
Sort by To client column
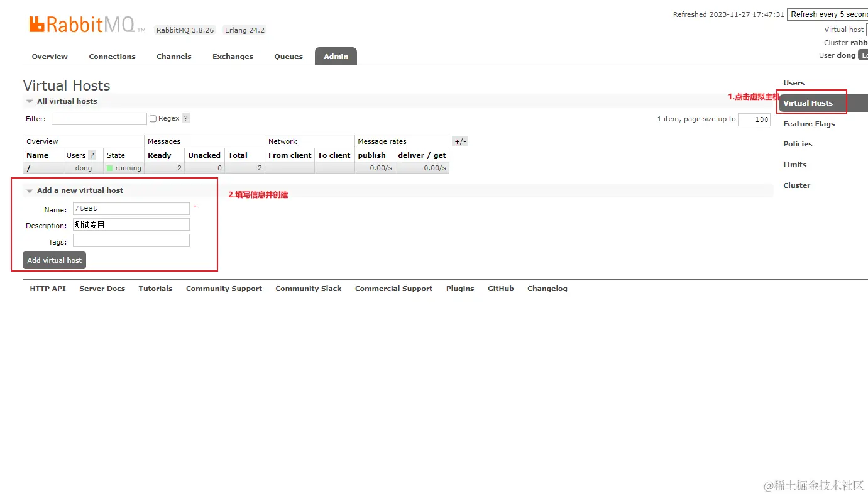pos(334,155)
